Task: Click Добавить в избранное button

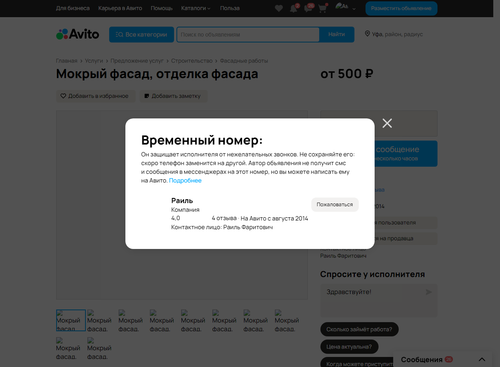Action: (95, 96)
